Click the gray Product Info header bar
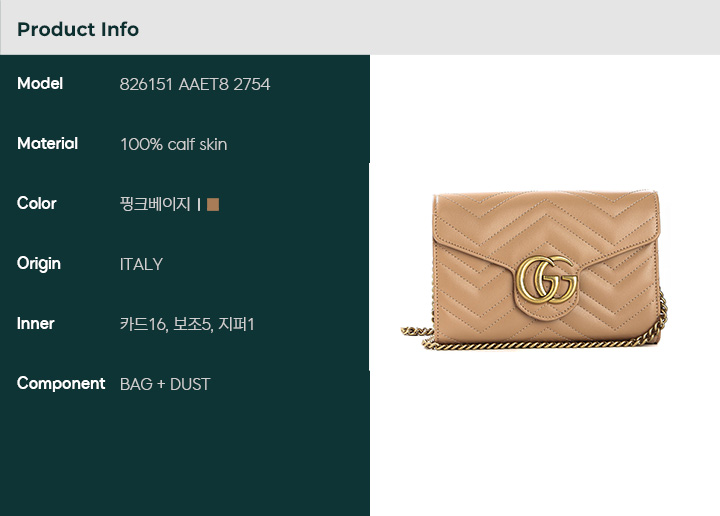The width and height of the screenshot is (720, 516). [360, 28]
